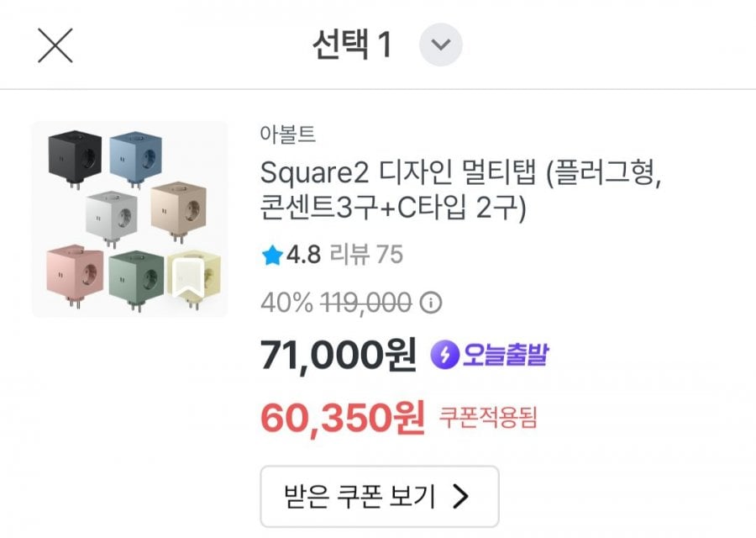756x538 pixels.
Task: Click the pink cube in the thumbnail
Action: (x=74, y=274)
